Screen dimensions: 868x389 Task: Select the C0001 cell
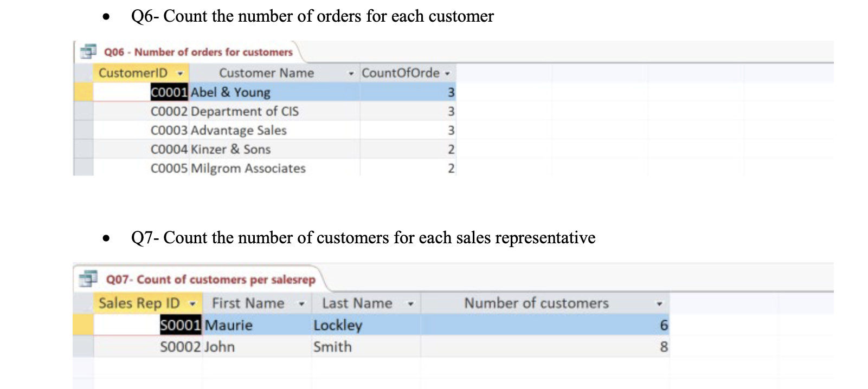coord(141,92)
